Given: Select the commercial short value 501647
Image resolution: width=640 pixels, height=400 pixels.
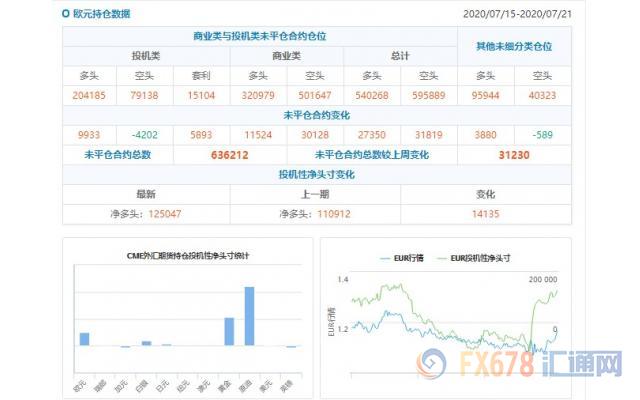Looking at the screenshot, I should 315,96.
